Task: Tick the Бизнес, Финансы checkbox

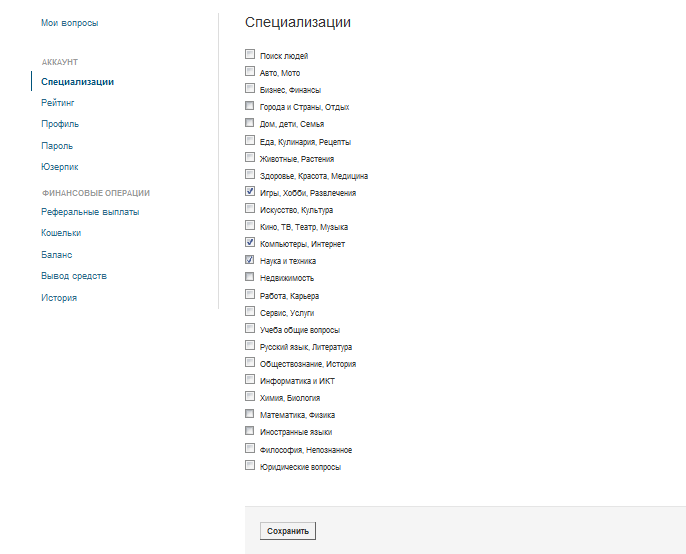Action: (x=250, y=89)
